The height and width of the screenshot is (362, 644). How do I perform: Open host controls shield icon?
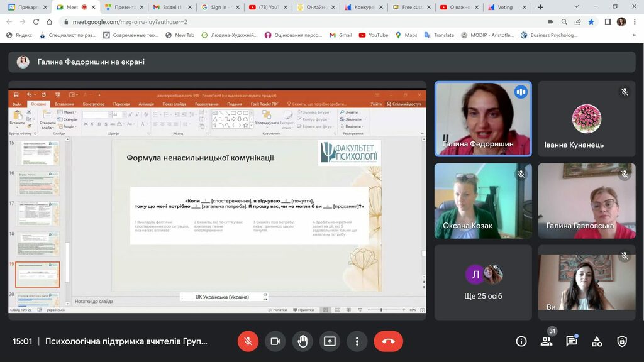point(622,341)
